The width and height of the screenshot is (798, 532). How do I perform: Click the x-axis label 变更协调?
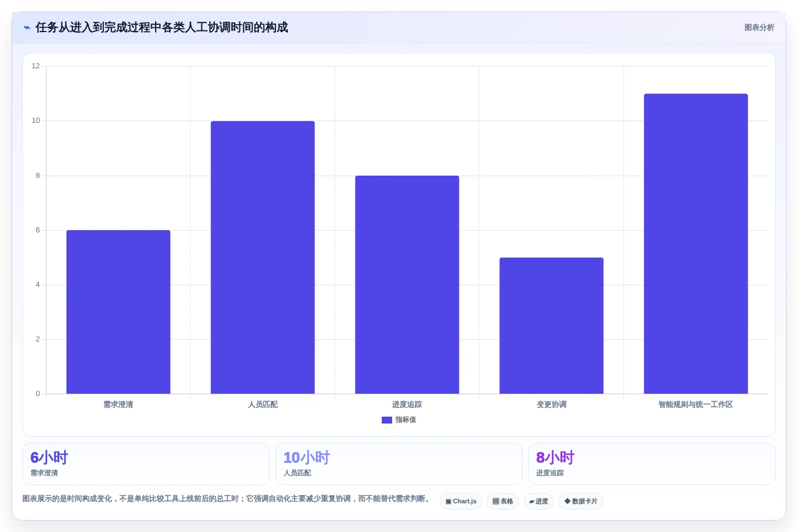(x=552, y=405)
